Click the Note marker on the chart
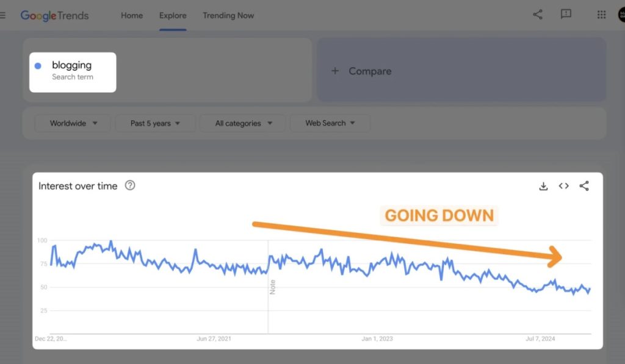This screenshot has width=625, height=364. 273,287
